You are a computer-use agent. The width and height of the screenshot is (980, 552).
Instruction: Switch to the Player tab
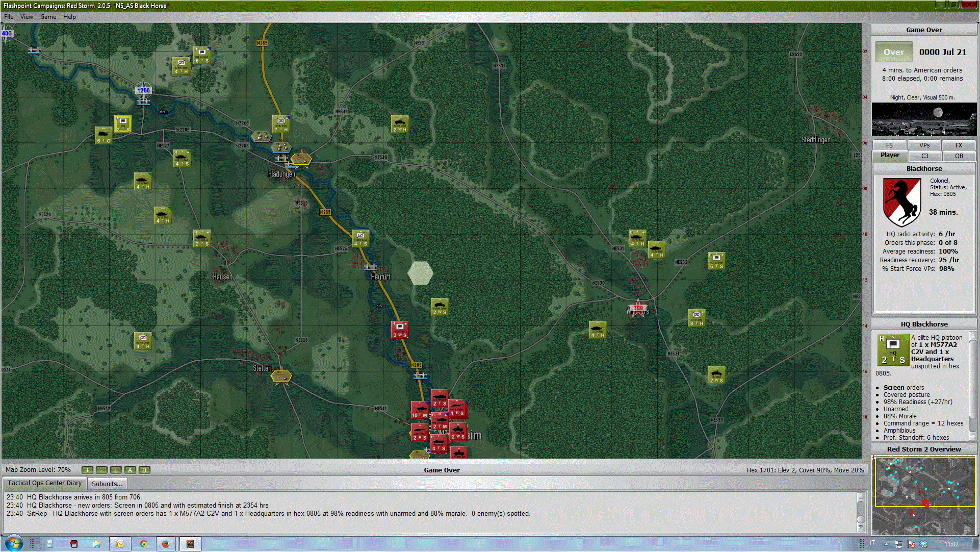[890, 155]
